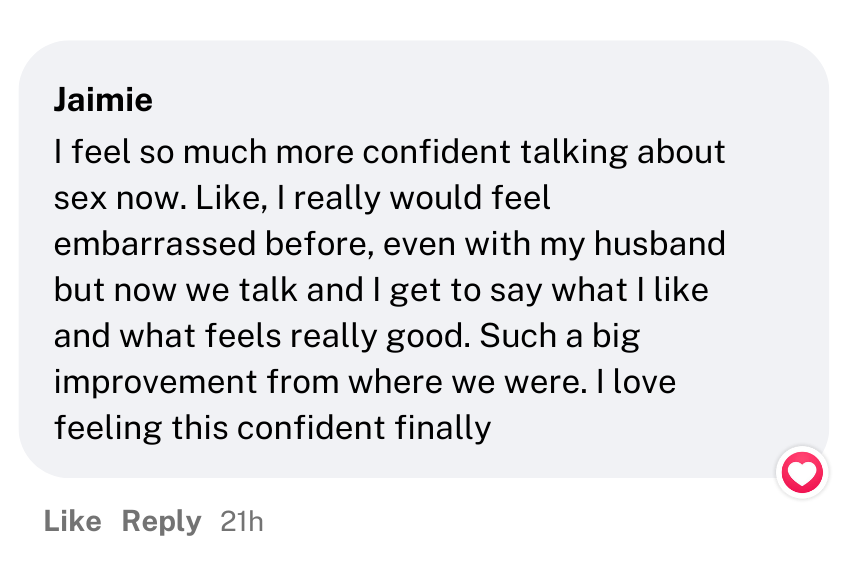Open the 21h timestamp link
Viewport: 848px width, 576px height.
tap(242, 522)
